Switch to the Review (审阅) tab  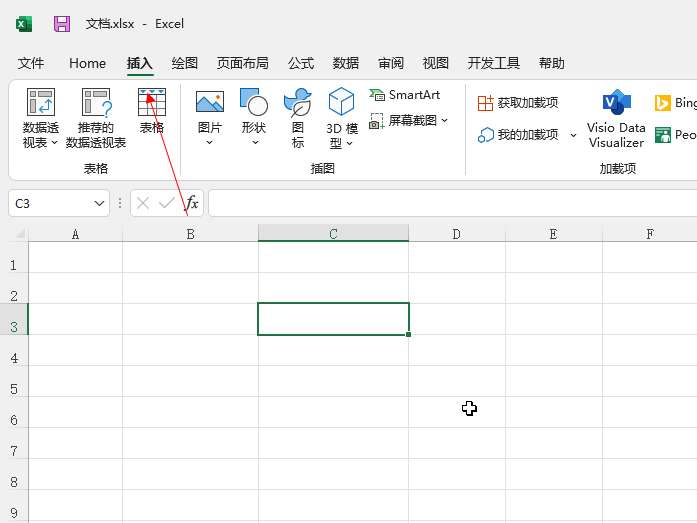pyautogui.click(x=391, y=63)
